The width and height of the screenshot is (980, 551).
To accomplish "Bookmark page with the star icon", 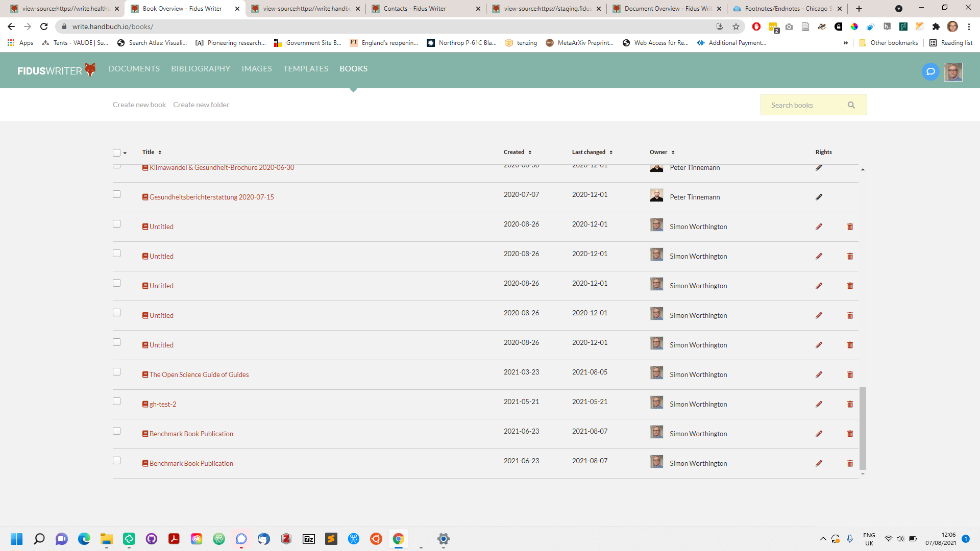I will 736,27.
